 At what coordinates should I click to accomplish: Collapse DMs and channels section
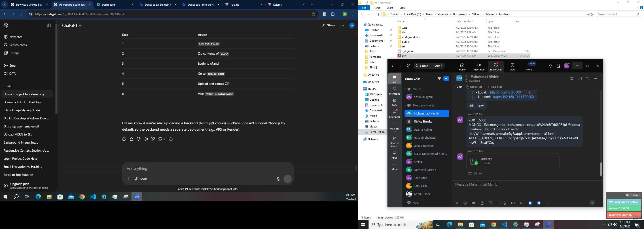click(405, 106)
